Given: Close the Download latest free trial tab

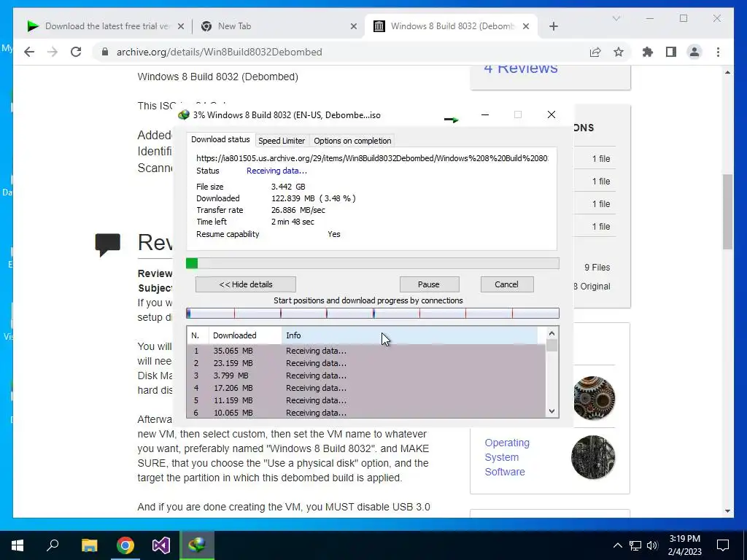Looking at the screenshot, I should click(x=181, y=26).
